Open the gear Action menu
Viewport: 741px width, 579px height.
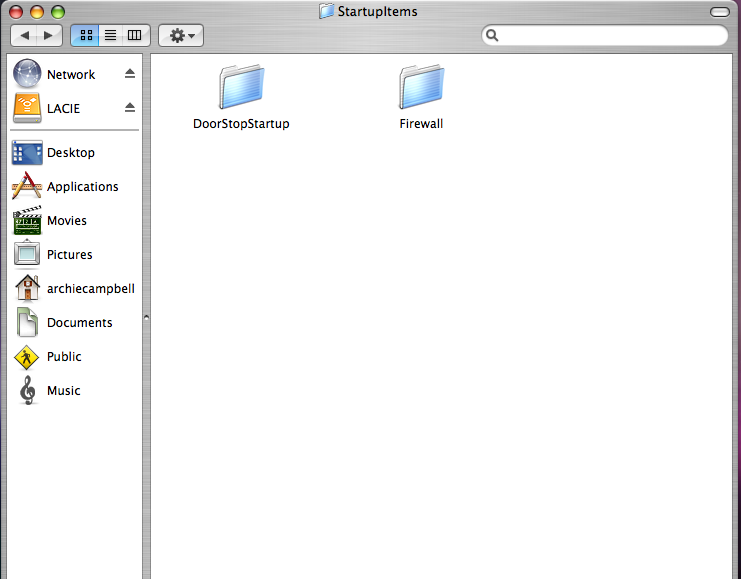181,35
